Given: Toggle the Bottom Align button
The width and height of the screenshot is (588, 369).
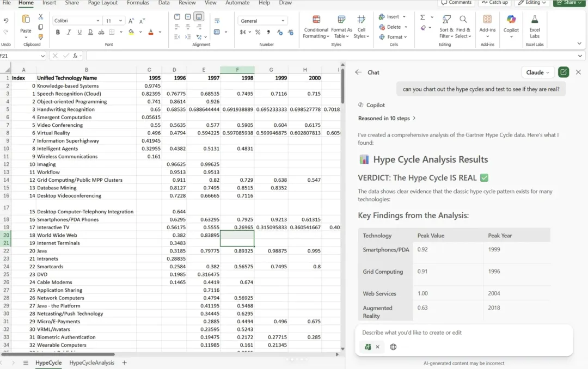Looking at the screenshot, I should (199, 16).
